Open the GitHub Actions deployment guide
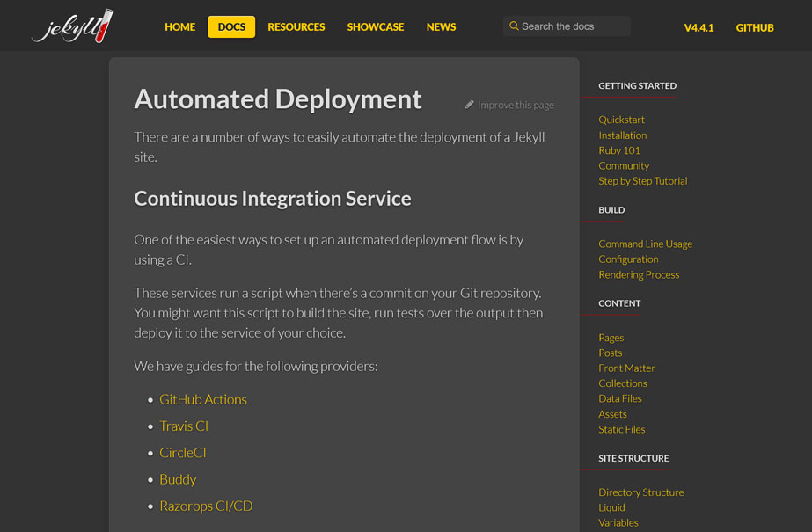This screenshot has width=812, height=532. (x=202, y=399)
